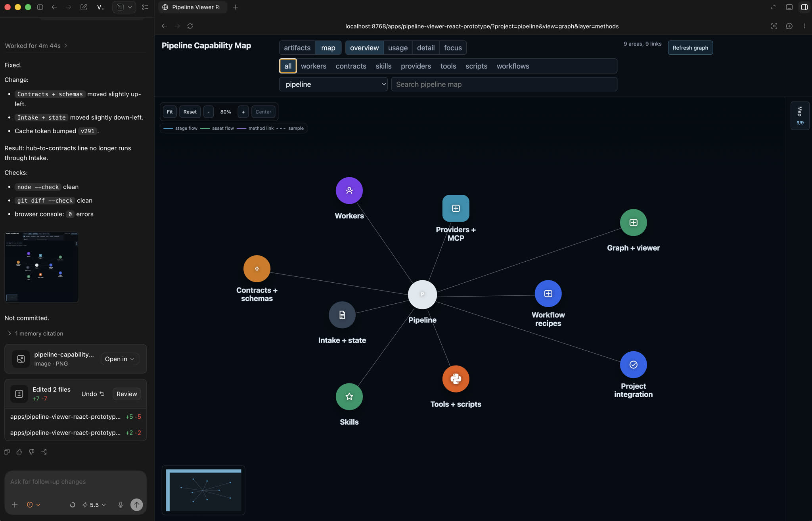Image resolution: width=812 pixels, height=521 pixels.
Task: Filter the map by skills
Action: pyautogui.click(x=383, y=66)
